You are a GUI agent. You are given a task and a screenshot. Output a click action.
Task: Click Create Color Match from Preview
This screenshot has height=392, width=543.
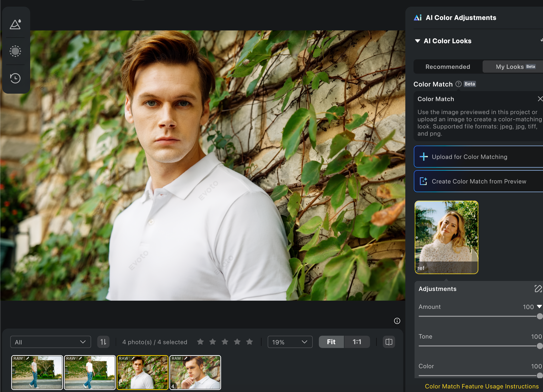tap(478, 181)
